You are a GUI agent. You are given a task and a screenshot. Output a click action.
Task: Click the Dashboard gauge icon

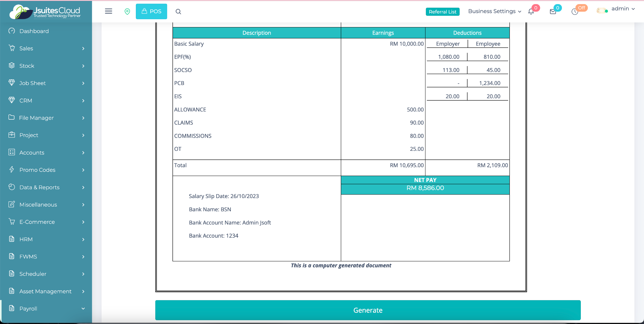12,31
